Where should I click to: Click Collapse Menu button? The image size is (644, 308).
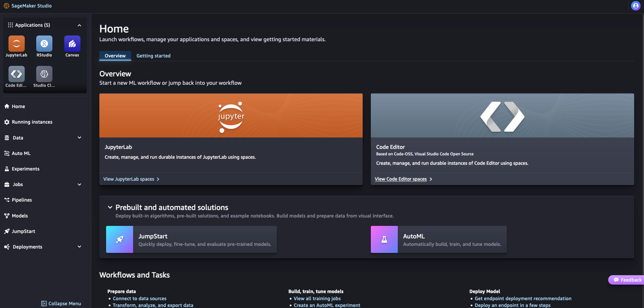pos(61,303)
